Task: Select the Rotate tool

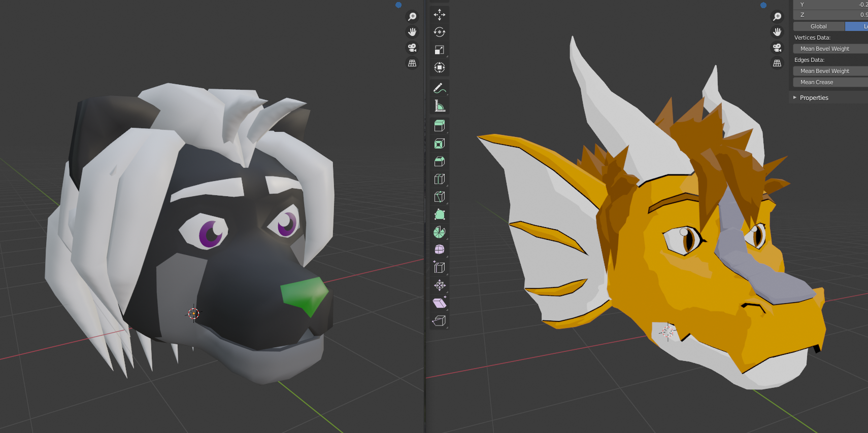Action: click(x=440, y=32)
